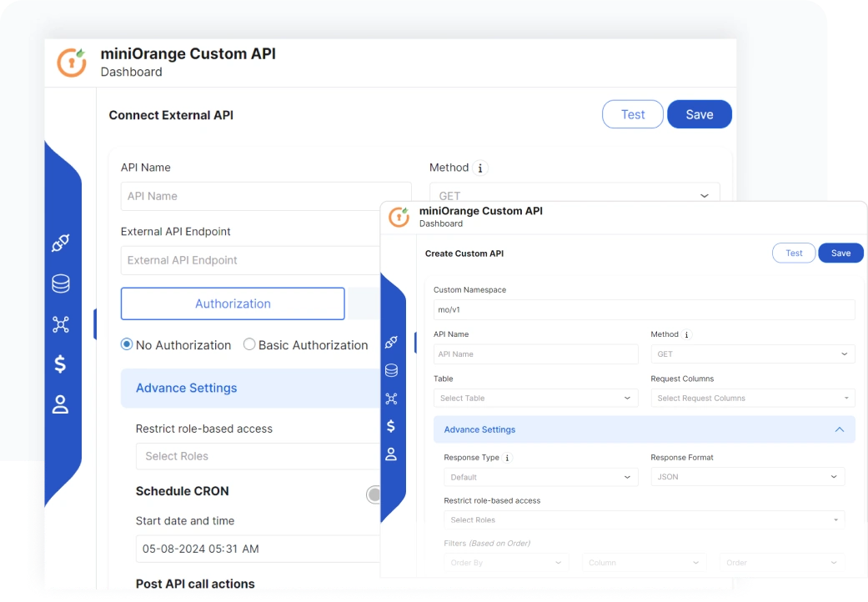This screenshot has width=868, height=602.
Task: Open the user account icon in back window sidebar
Action: point(60,404)
